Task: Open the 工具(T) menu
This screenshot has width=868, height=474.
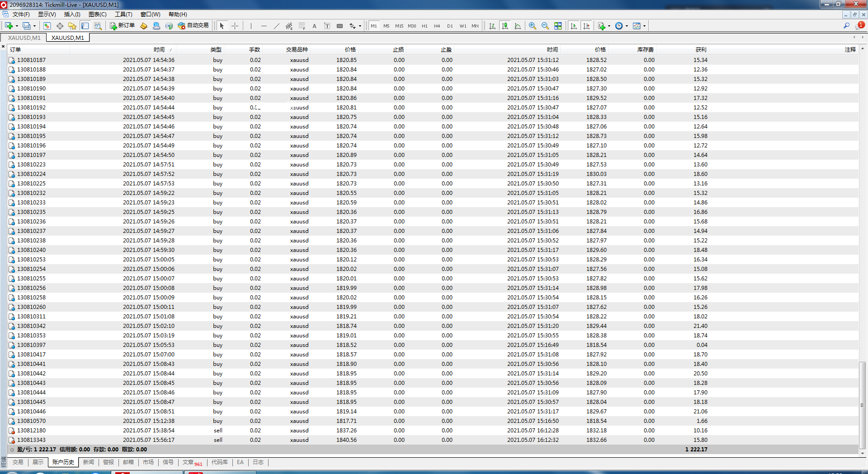Action: pos(123,14)
